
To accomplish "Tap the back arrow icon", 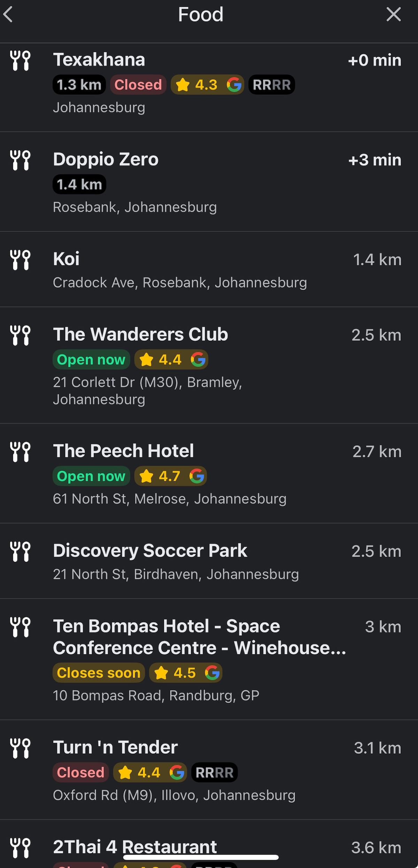I will click(x=8, y=14).
